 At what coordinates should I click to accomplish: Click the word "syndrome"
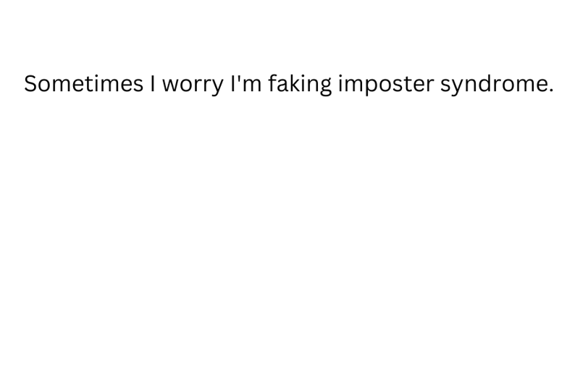click(494, 85)
